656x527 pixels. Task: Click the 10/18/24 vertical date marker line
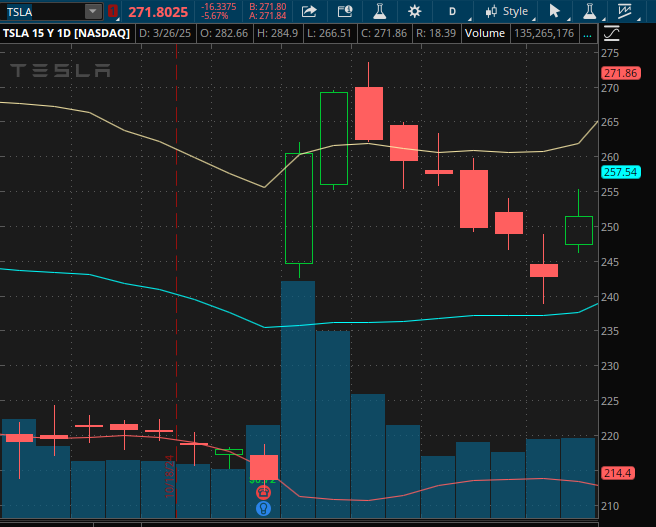176,300
